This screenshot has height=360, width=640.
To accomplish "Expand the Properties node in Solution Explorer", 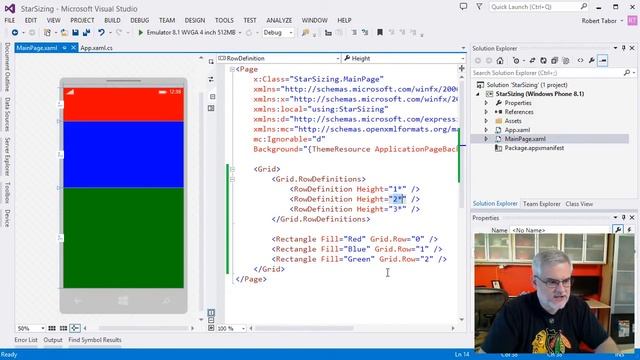I will (486, 103).
